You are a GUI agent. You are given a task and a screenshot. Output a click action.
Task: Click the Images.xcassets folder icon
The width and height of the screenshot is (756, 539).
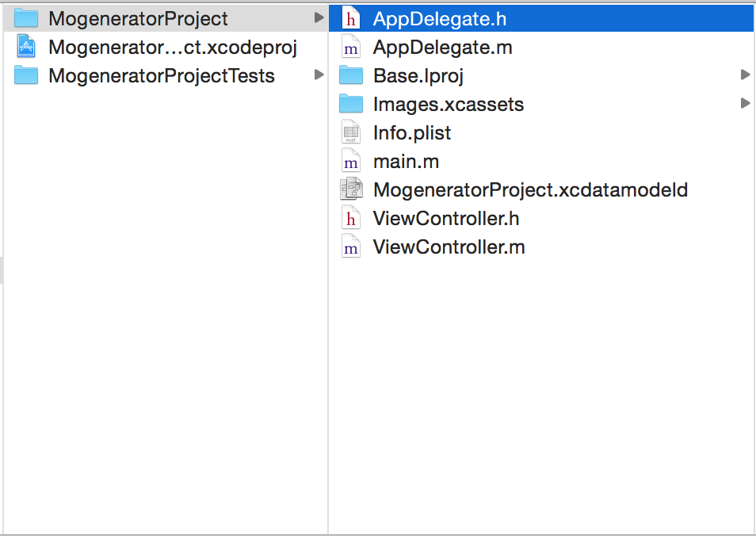[350, 104]
